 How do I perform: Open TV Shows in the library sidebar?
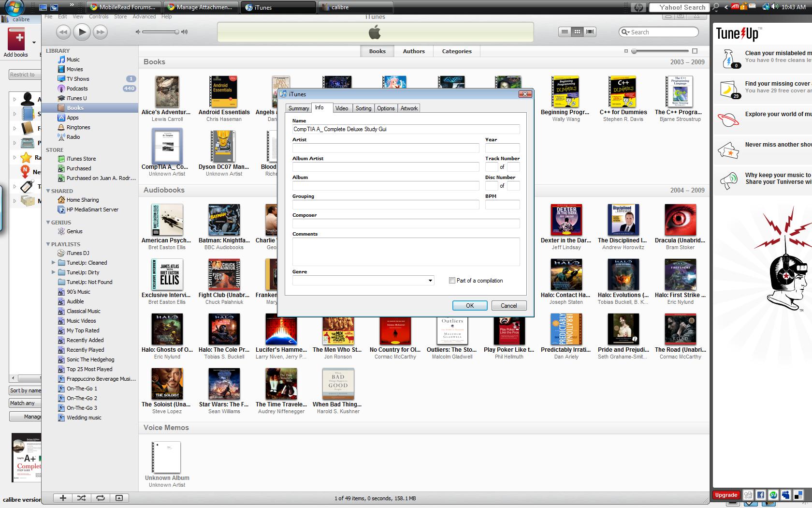coord(78,79)
